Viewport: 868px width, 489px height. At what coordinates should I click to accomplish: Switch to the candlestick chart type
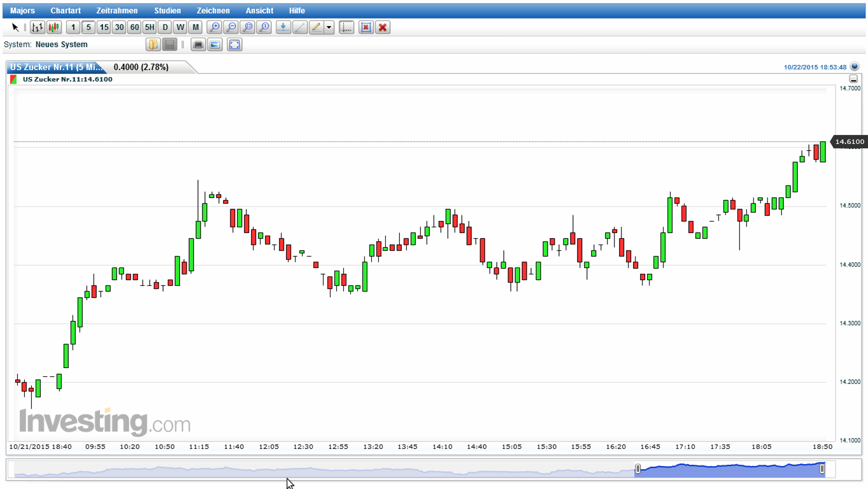point(53,27)
